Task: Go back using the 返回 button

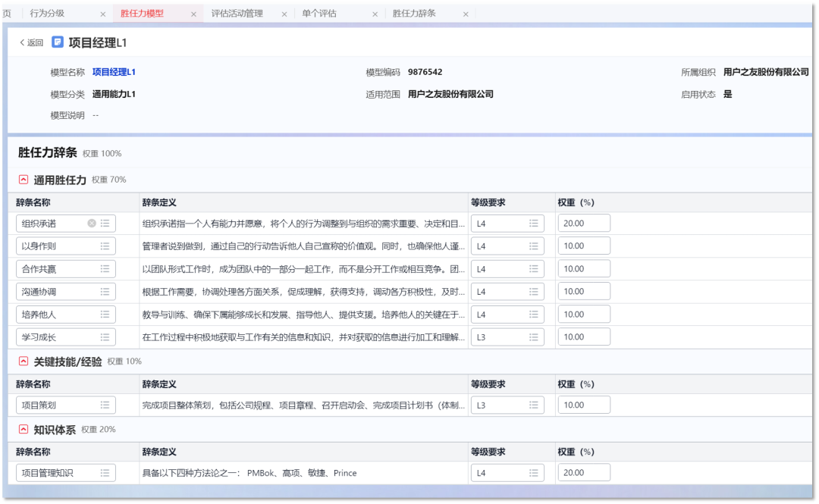Action: (x=31, y=42)
